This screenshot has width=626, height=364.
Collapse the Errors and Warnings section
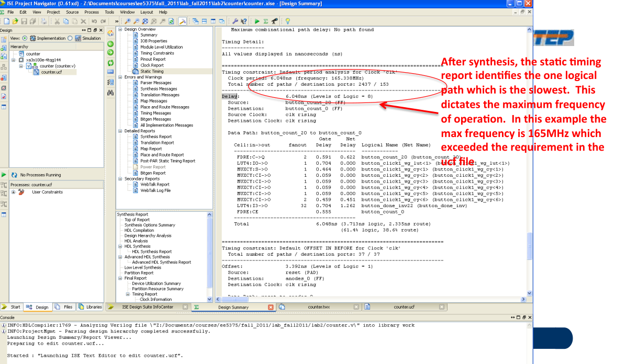click(120, 77)
